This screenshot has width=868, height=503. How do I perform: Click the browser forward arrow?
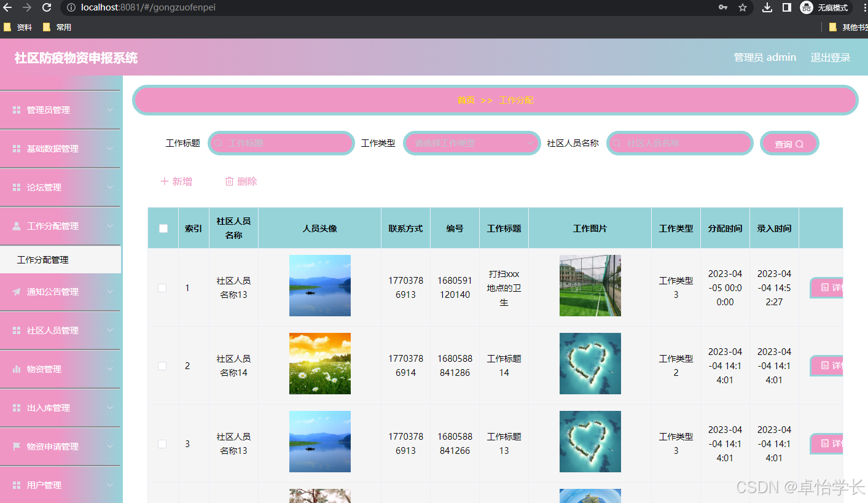click(x=26, y=7)
